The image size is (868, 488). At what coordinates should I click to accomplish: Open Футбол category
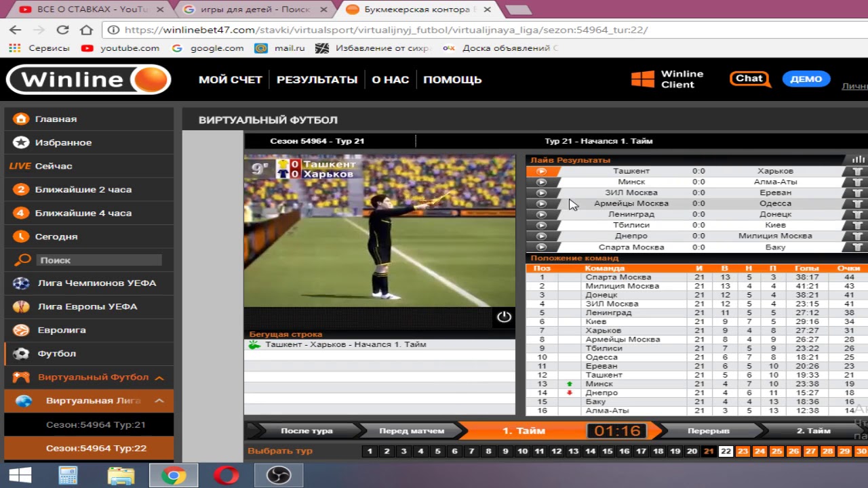point(89,354)
